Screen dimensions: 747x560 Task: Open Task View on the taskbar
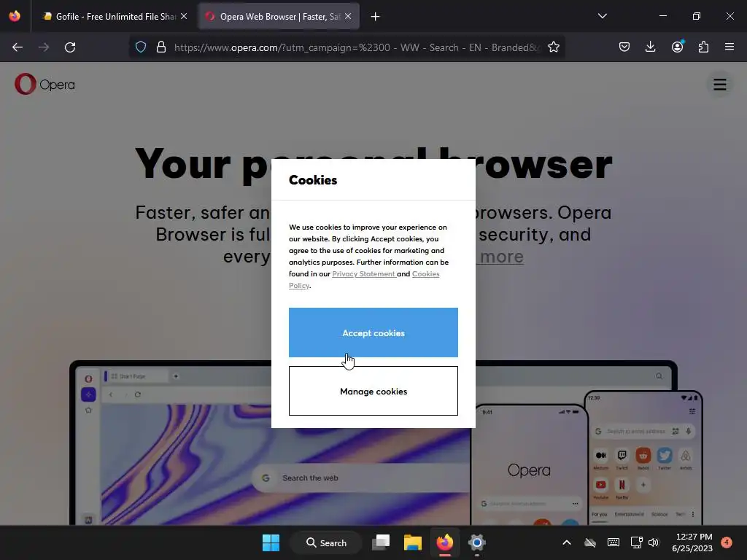(x=381, y=542)
